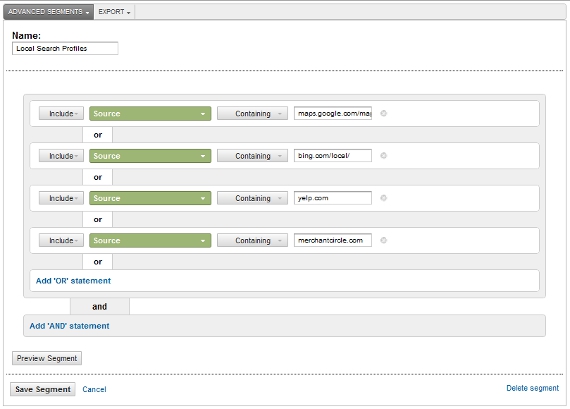Open Include dropdown in merchantcircle.com row
570x409 pixels.
click(61, 240)
